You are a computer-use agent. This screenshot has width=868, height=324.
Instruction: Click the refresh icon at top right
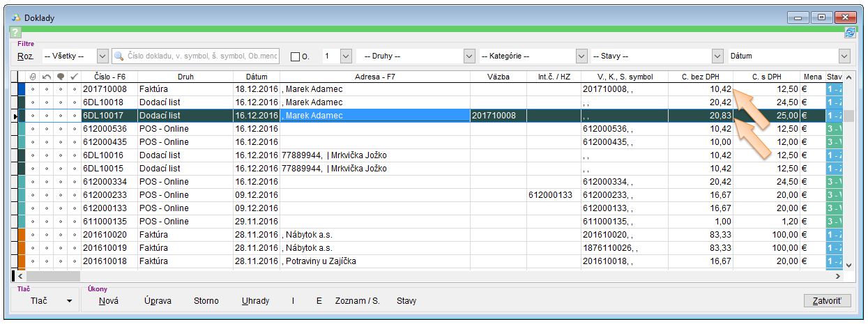(x=850, y=33)
